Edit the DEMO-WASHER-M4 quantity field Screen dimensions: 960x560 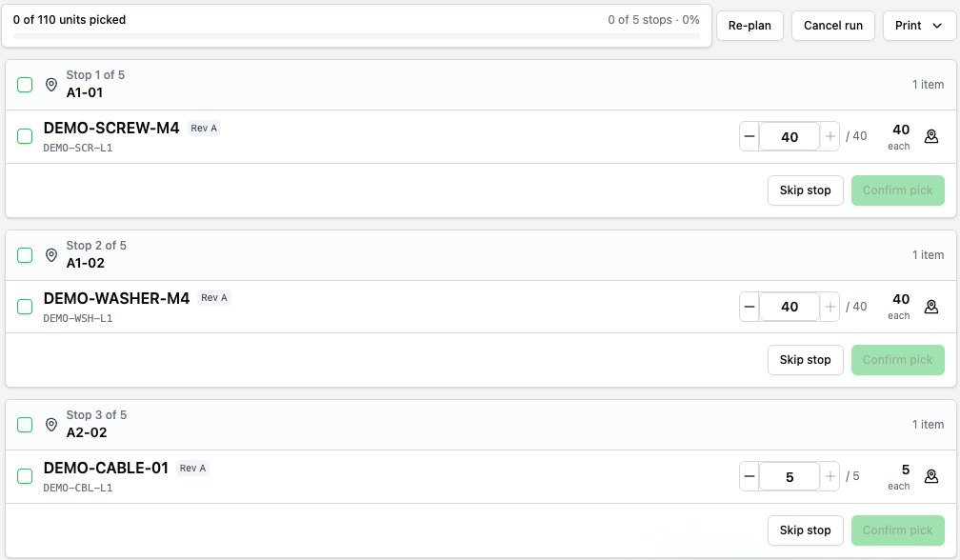click(x=790, y=307)
